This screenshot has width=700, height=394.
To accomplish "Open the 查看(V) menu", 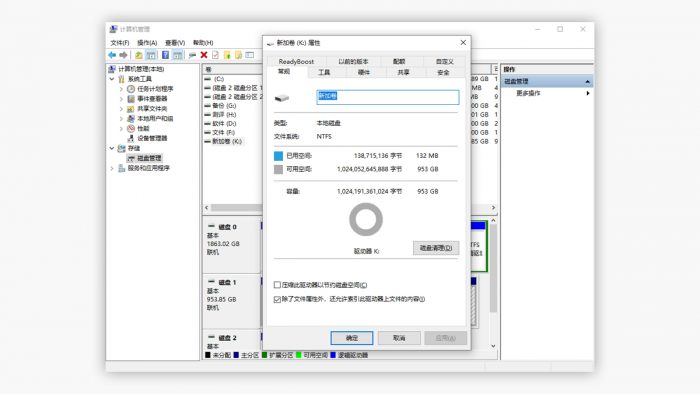I will 175,43.
